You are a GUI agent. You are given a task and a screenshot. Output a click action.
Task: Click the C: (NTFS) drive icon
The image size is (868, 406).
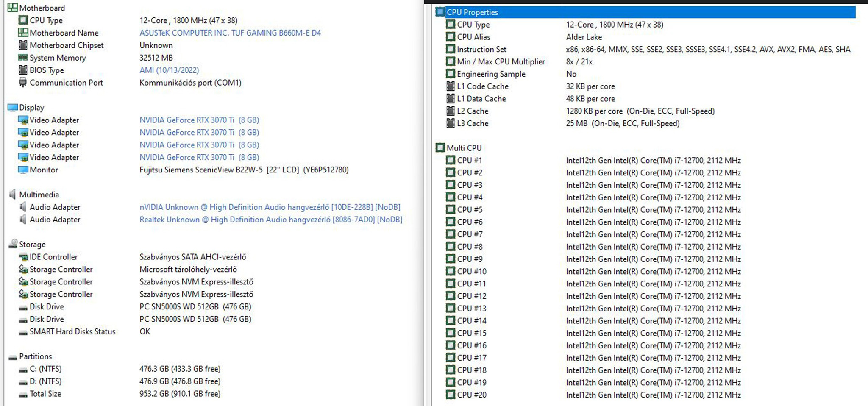23,370
